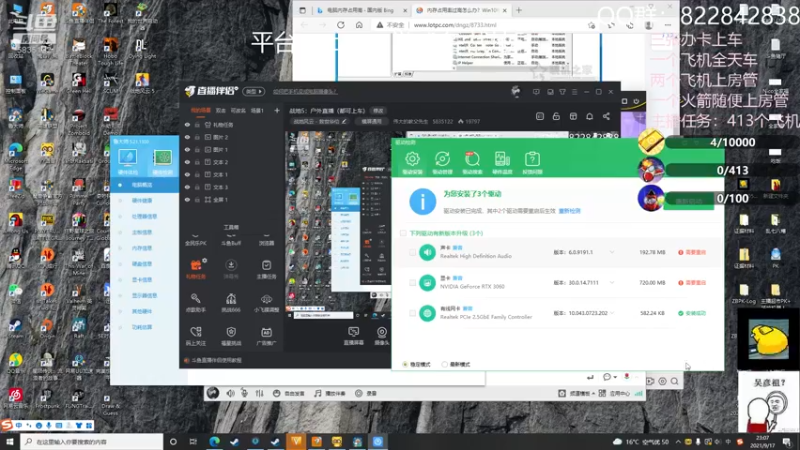Click the Realtek PCIe network card icon
This screenshot has height=450, width=800.
(x=427, y=313)
